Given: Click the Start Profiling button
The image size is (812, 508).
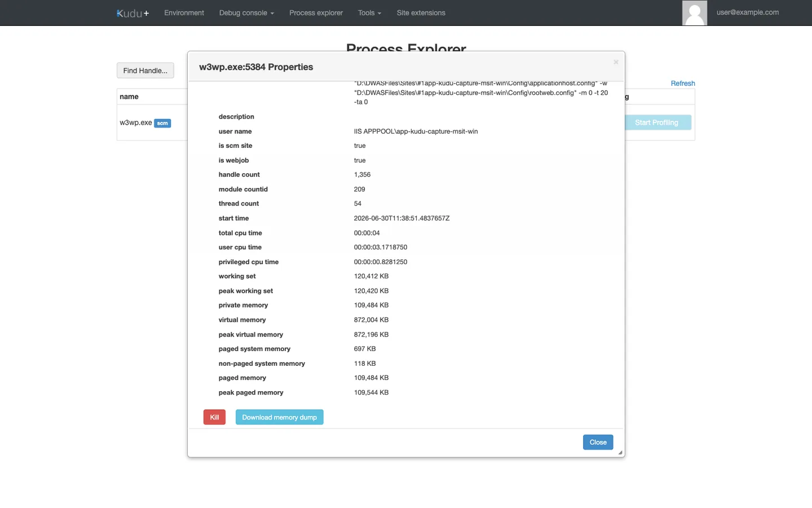Looking at the screenshot, I should [656, 122].
